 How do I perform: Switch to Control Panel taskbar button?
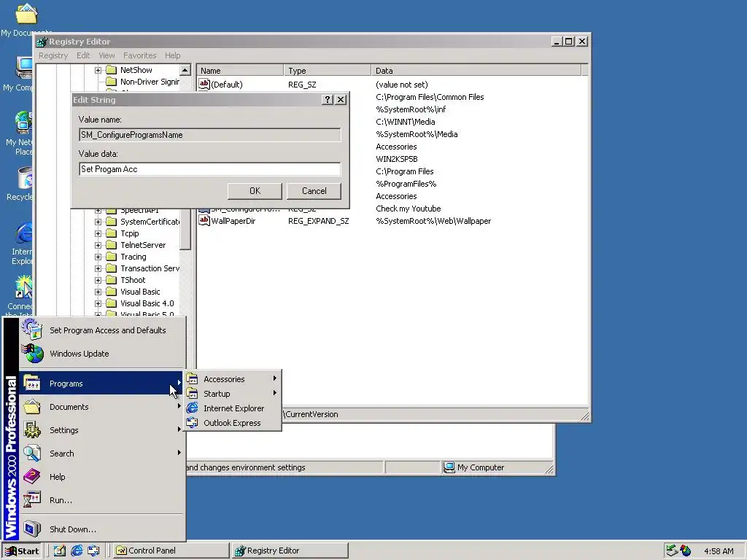(172, 551)
